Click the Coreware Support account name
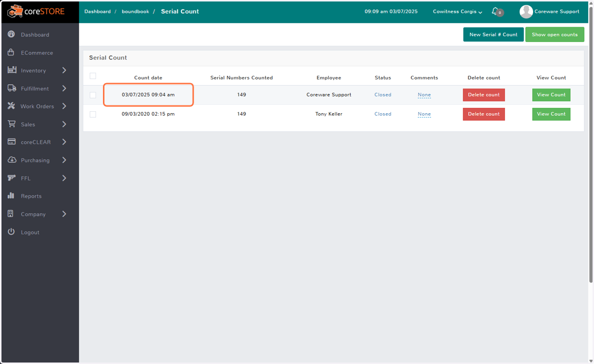594x364 pixels. [557, 11]
